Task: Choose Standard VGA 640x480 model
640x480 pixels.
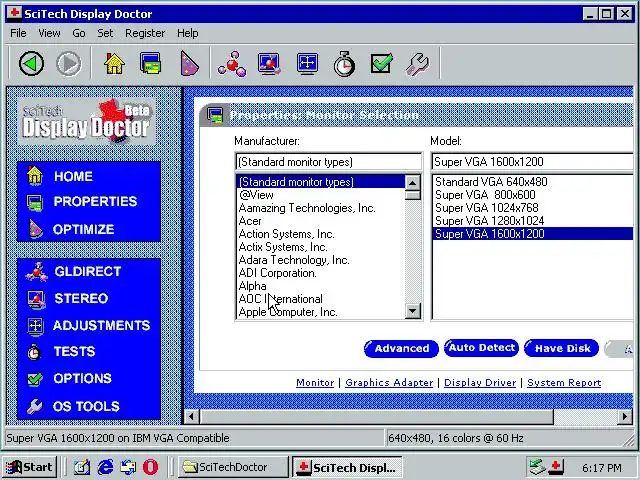Action: [x=533, y=182]
